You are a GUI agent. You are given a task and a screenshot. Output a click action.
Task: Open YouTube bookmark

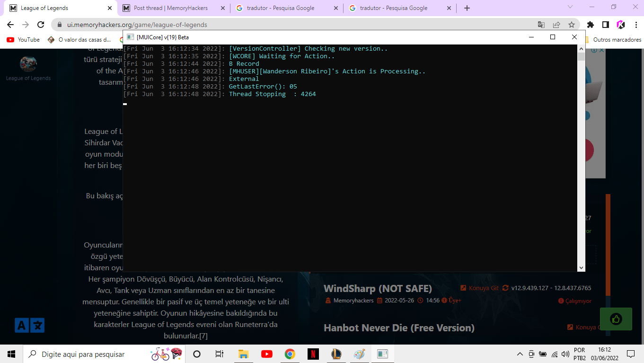click(x=23, y=40)
